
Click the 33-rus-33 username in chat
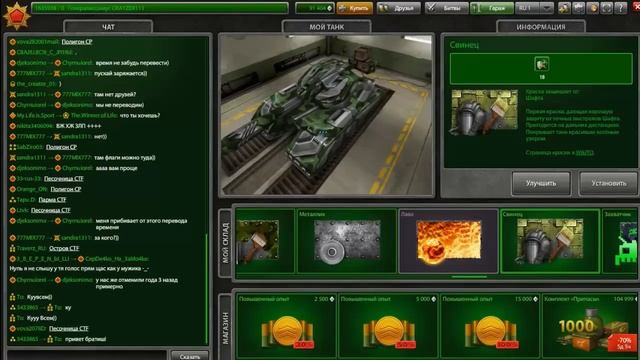[x=29, y=178]
